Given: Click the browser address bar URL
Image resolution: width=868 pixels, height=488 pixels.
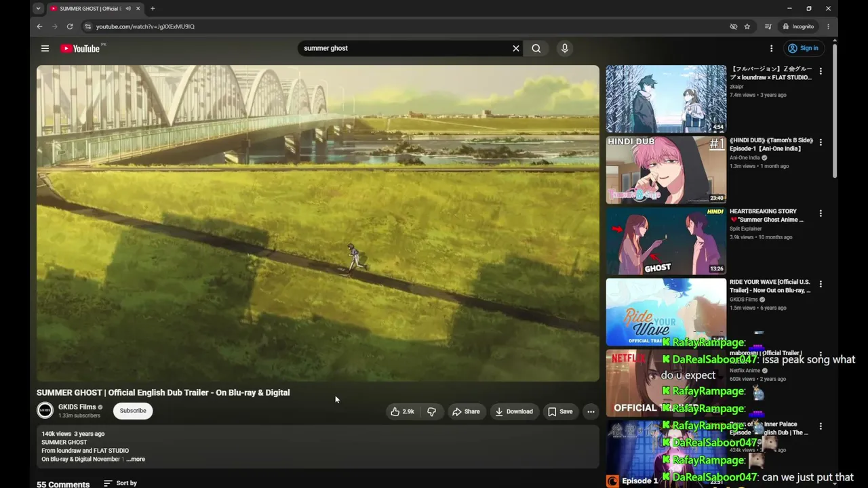Looking at the screenshot, I should tap(145, 26).
